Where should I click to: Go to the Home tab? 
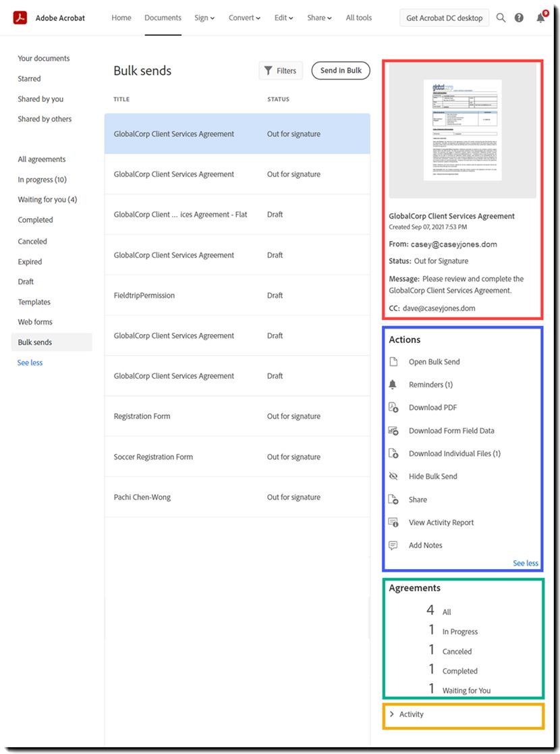tap(121, 18)
